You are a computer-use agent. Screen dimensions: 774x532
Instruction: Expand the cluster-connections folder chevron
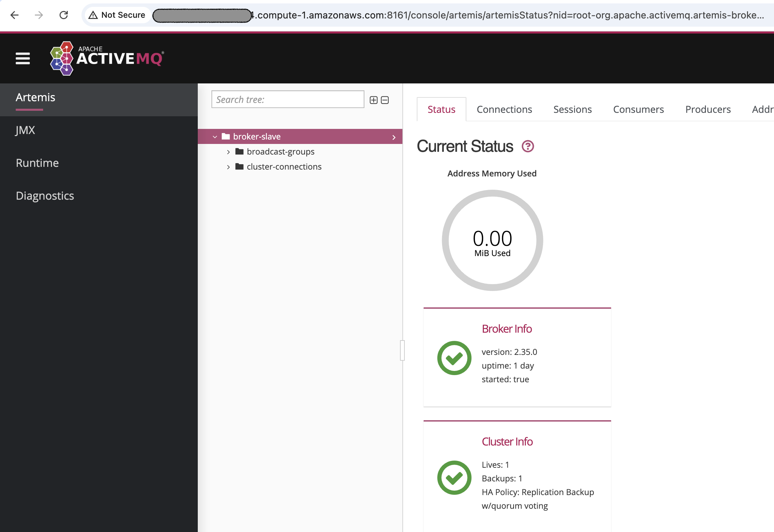click(x=228, y=167)
